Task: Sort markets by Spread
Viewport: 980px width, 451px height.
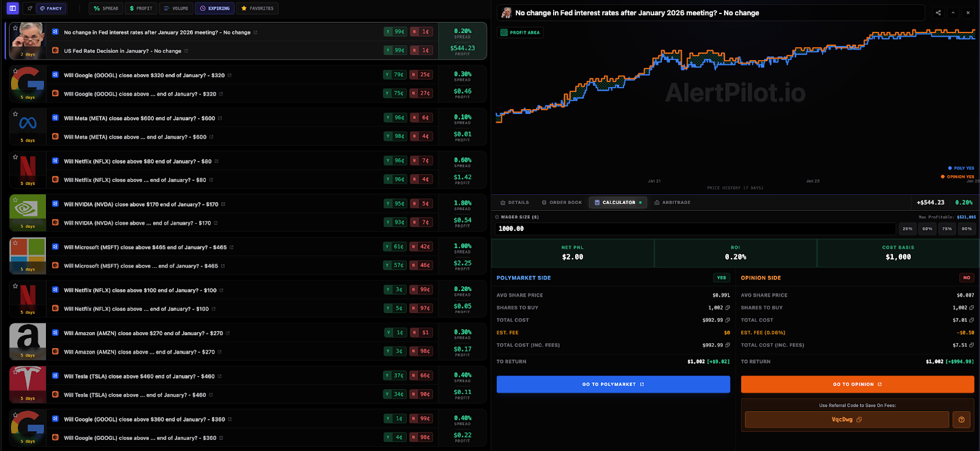Action: tap(106, 9)
